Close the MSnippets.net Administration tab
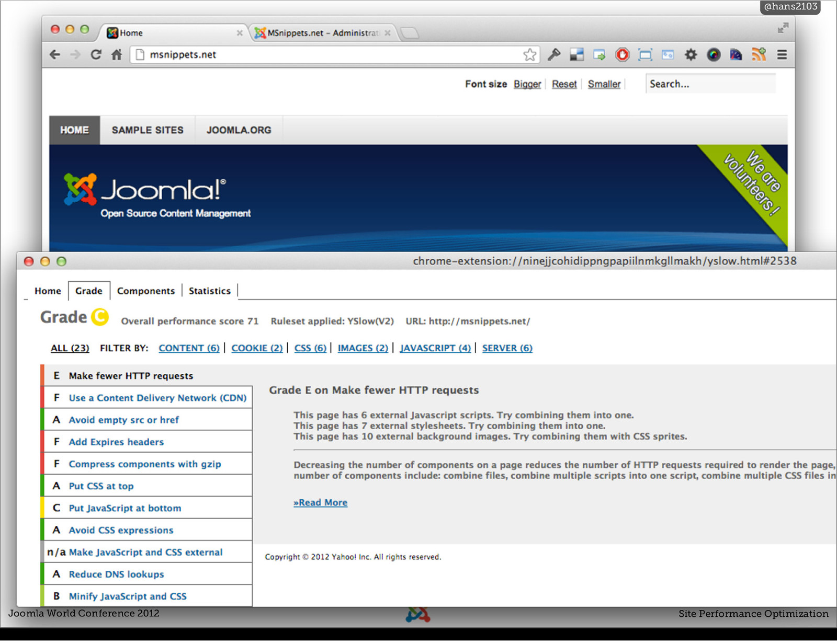Screen dimensions: 837x644 [388, 33]
